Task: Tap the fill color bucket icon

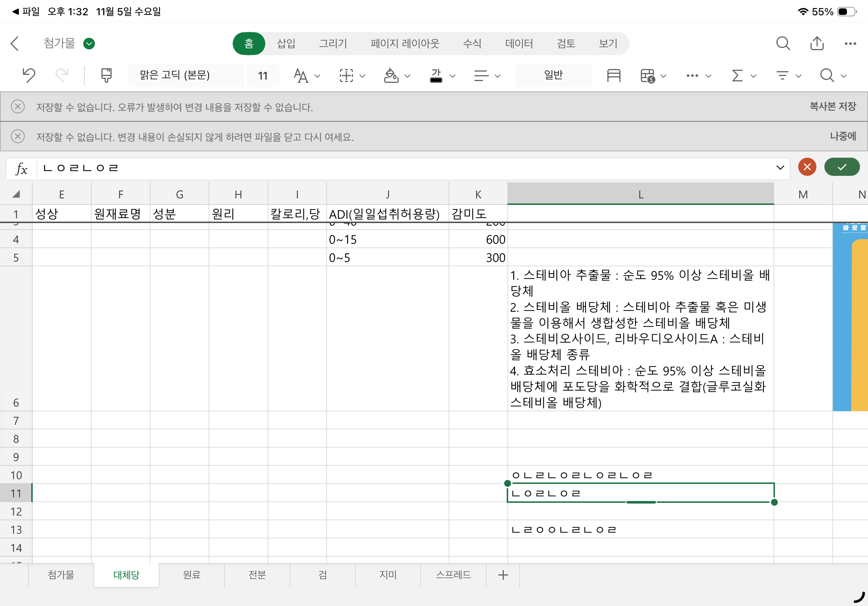Action: [x=391, y=76]
